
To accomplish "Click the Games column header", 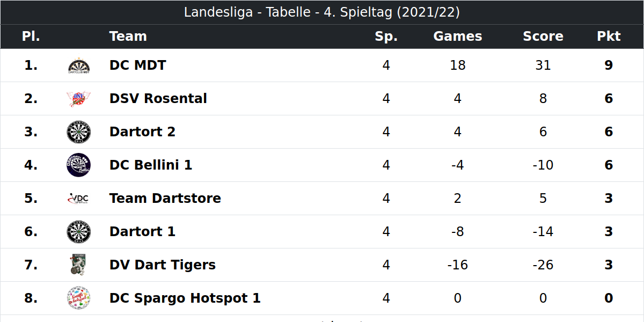I will [x=458, y=36].
